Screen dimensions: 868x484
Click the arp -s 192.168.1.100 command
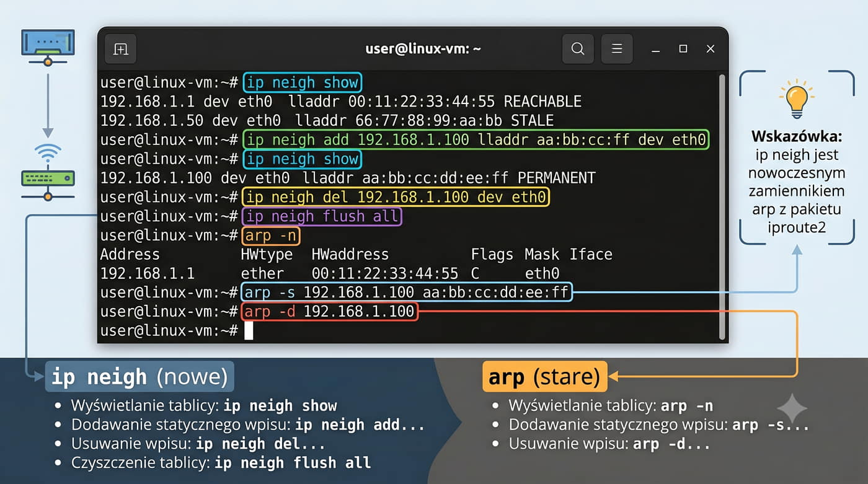[x=407, y=293]
